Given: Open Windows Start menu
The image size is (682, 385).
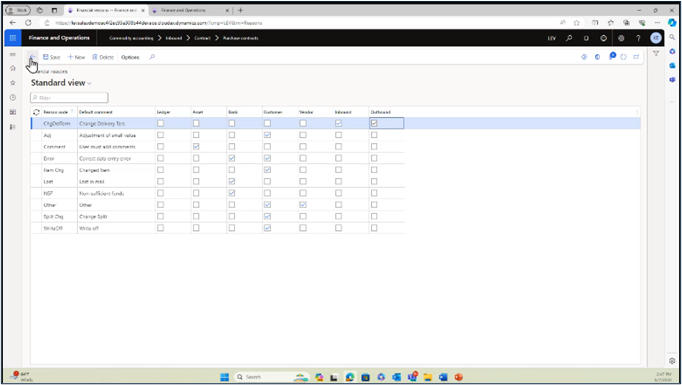Looking at the screenshot, I should (224, 377).
